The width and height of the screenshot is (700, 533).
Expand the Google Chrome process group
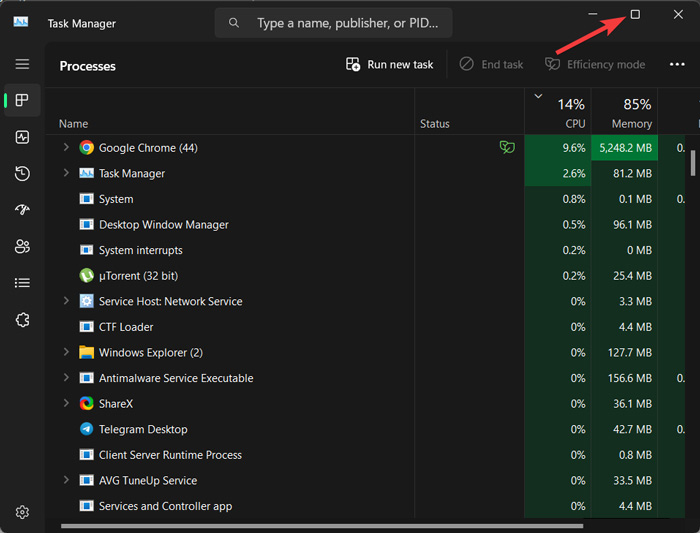(x=66, y=147)
